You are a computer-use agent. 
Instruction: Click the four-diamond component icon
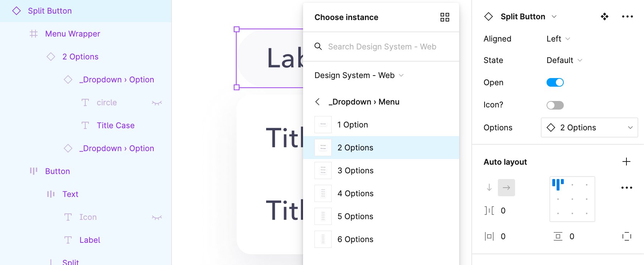coord(605,16)
